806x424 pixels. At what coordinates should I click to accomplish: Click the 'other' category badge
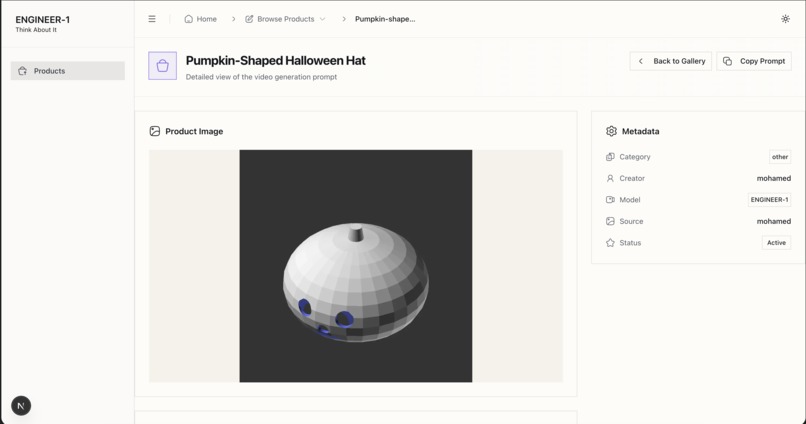[780, 157]
